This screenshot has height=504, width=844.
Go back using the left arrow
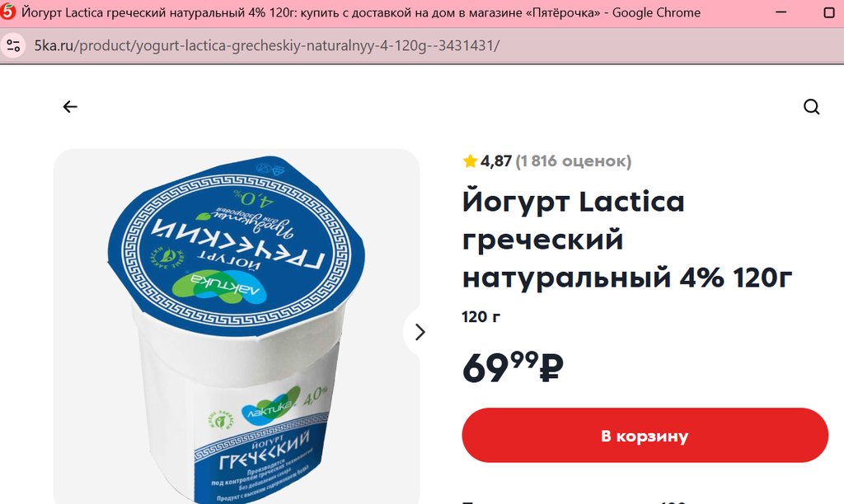70,107
